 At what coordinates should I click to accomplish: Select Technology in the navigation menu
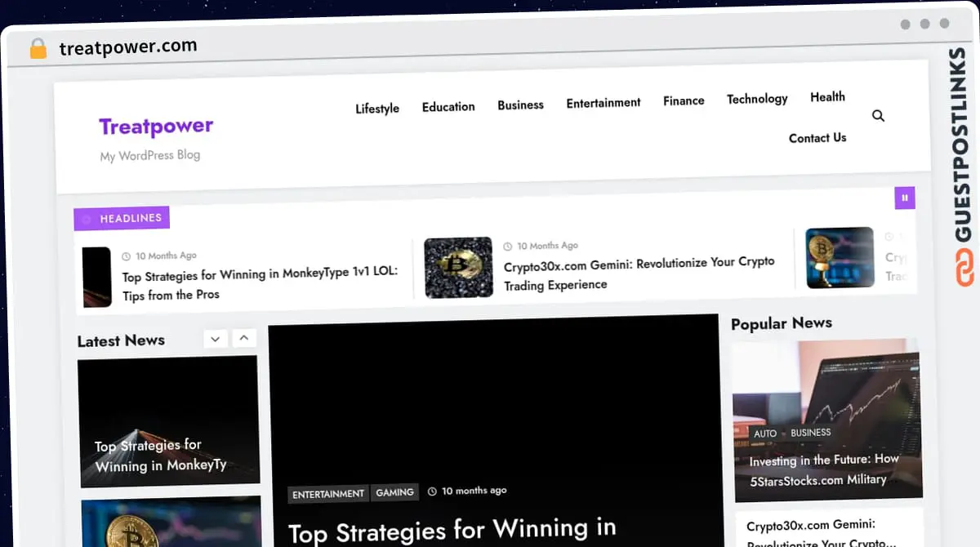click(756, 98)
